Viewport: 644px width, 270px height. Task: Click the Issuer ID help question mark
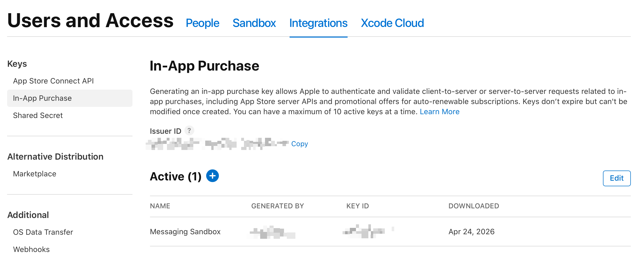189,131
